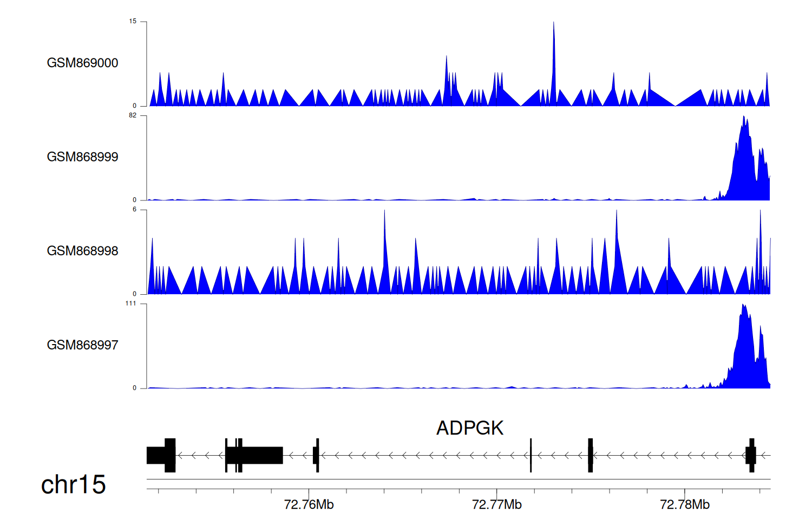
Task: Select the rightmost ADPGK exon
Action: (751, 455)
